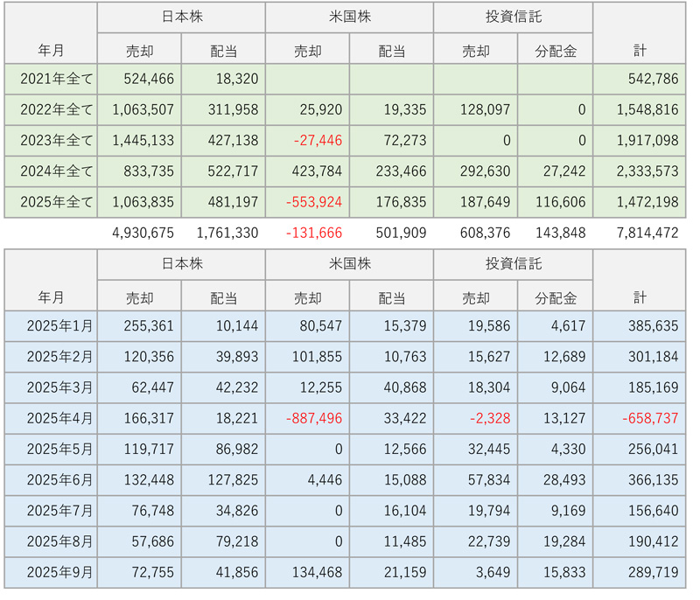Select the 2025年4月 row label
Image resolution: width=700 pixels, height=600 pixels.
59,419
